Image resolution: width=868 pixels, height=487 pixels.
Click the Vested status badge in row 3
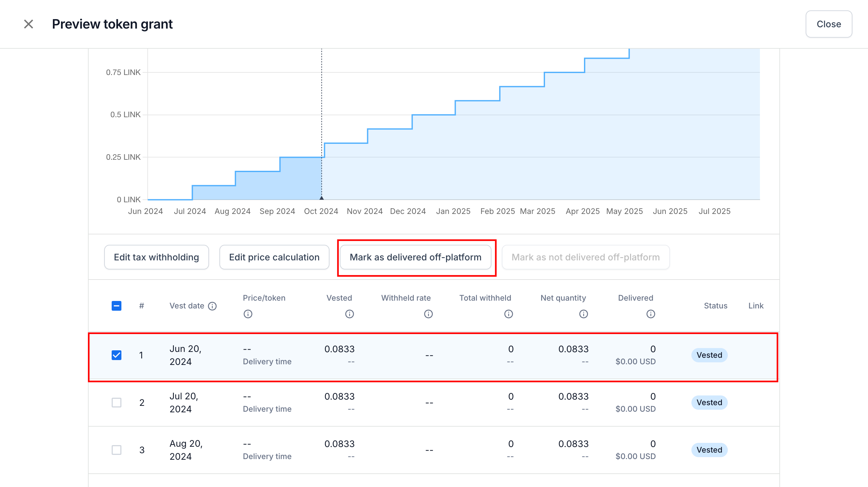pyautogui.click(x=709, y=450)
